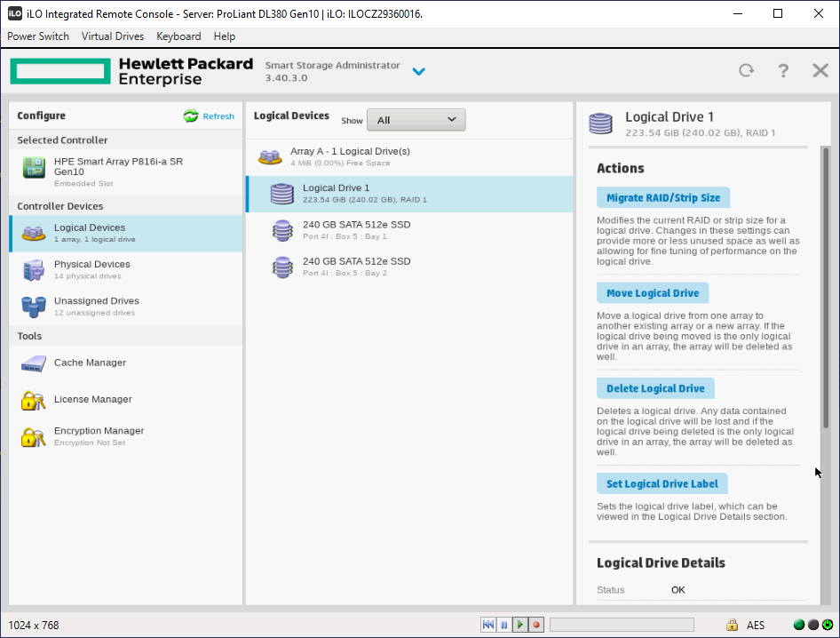Click the iLO icon in the title bar

pyautogui.click(x=15, y=13)
